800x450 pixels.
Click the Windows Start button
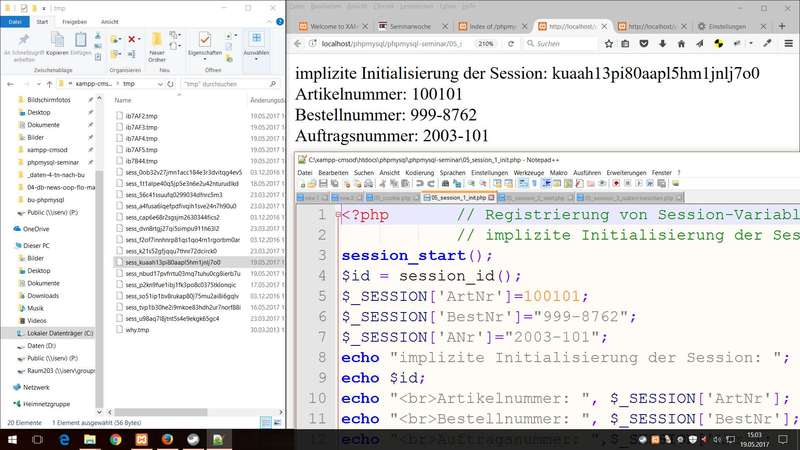click(15, 437)
